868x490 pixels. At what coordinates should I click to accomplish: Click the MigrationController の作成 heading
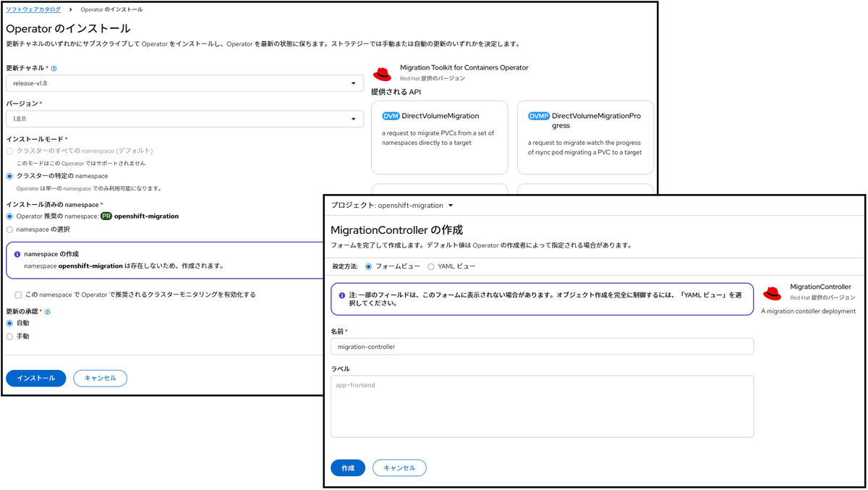pos(396,230)
